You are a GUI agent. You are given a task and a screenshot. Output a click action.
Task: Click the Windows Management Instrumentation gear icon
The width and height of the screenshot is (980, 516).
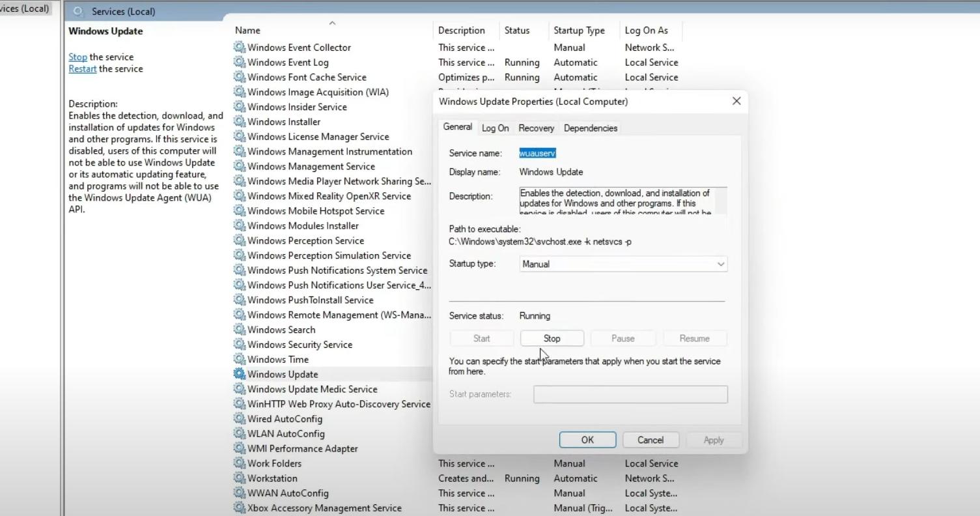click(239, 151)
